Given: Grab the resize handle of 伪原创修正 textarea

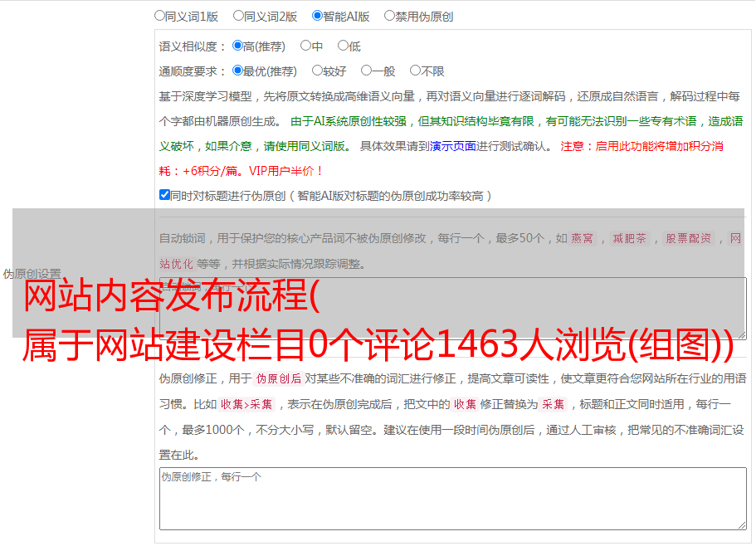Looking at the screenshot, I should pyautogui.click(x=742, y=525).
